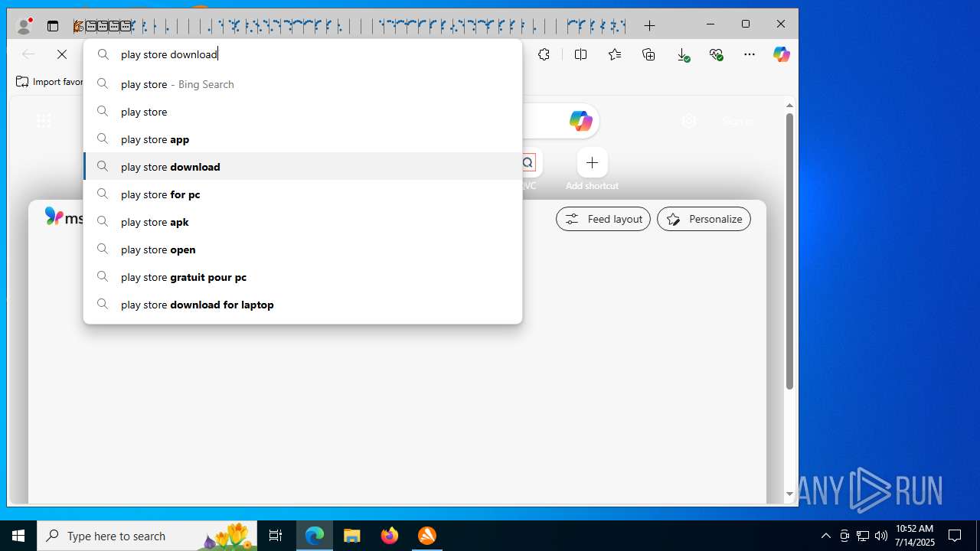Click Import favorites in bookmarks bar
Screen dimensions: 980x551
point(50,82)
